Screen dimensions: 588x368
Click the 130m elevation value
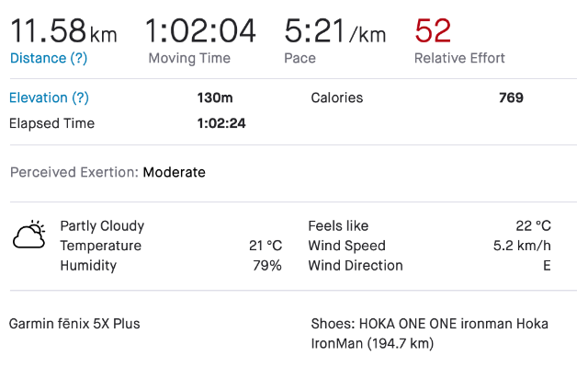pyautogui.click(x=215, y=98)
